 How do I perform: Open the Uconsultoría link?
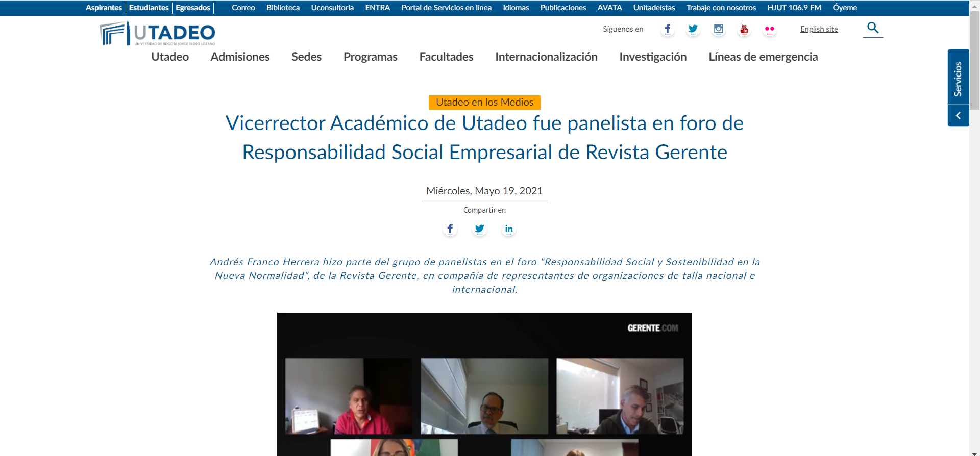click(x=333, y=8)
